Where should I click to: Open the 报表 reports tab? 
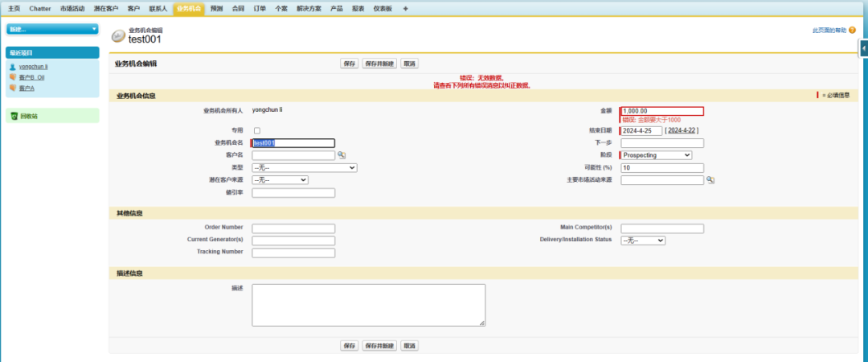(358, 9)
